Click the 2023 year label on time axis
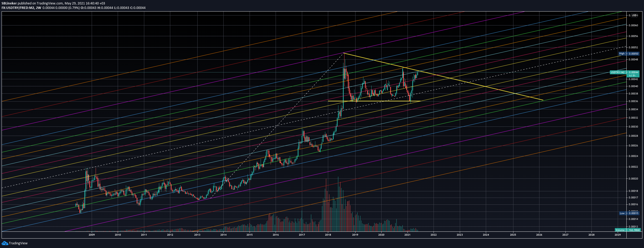Image resolution: width=644 pixels, height=248 pixels. click(460, 235)
